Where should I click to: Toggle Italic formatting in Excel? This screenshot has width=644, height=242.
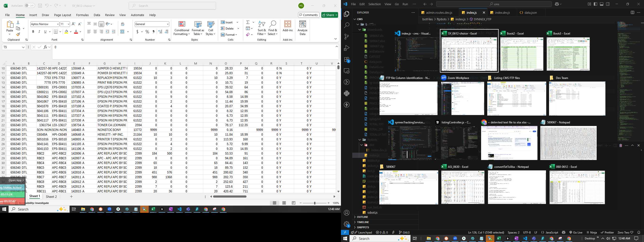(x=39, y=32)
